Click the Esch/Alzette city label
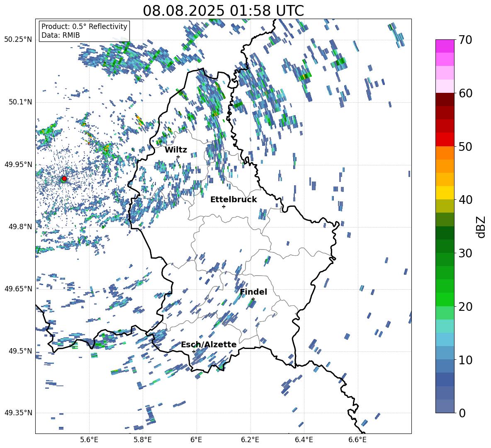The image size is (491, 448). [x=209, y=345]
